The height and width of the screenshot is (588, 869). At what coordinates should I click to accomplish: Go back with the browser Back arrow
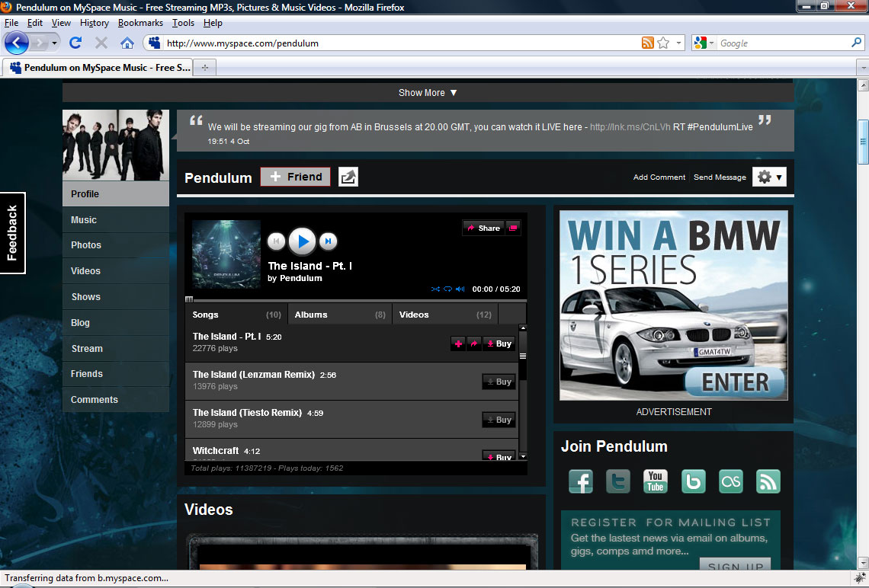17,43
